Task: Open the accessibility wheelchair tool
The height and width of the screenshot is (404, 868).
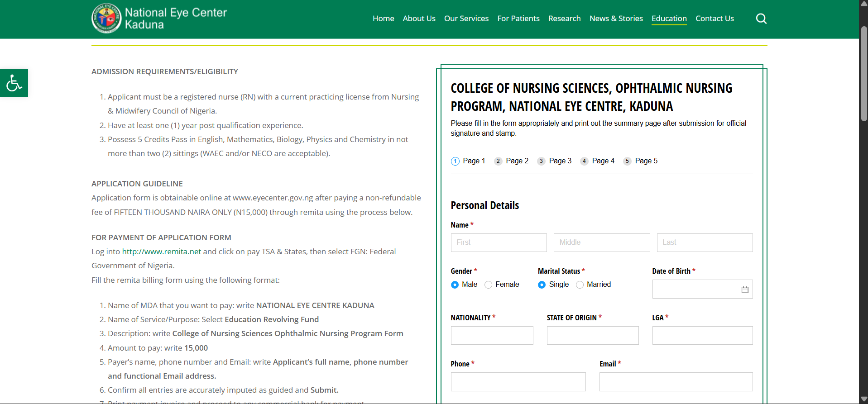Action: (x=14, y=83)
